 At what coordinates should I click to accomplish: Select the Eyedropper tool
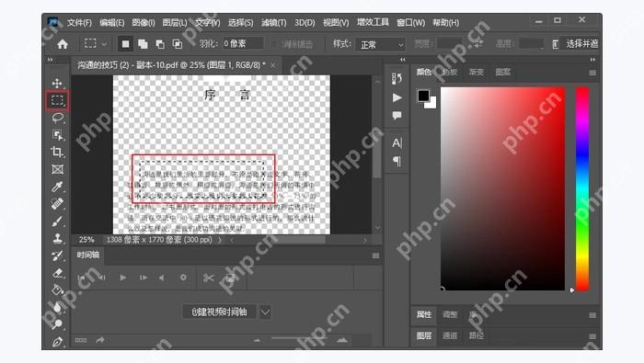(57, 187)
